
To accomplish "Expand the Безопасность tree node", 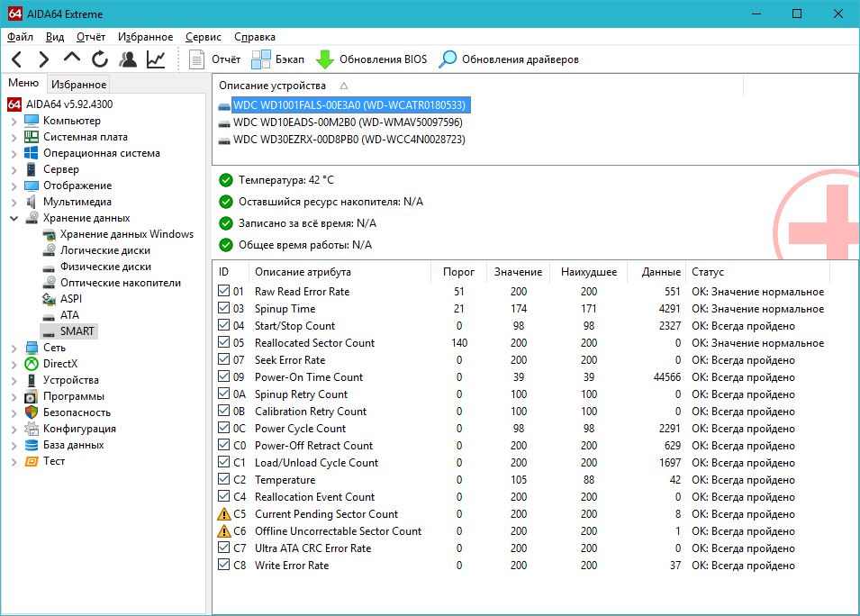I will pos(14,413).
